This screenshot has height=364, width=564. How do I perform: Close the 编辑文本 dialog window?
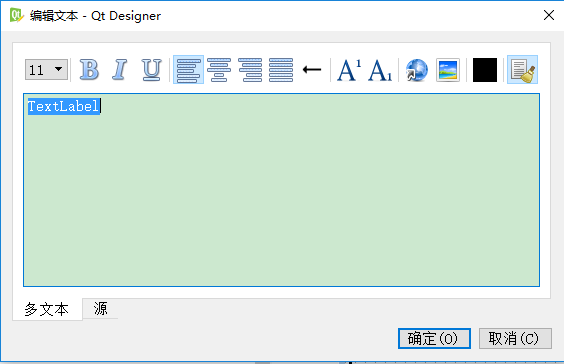point(549,15)
